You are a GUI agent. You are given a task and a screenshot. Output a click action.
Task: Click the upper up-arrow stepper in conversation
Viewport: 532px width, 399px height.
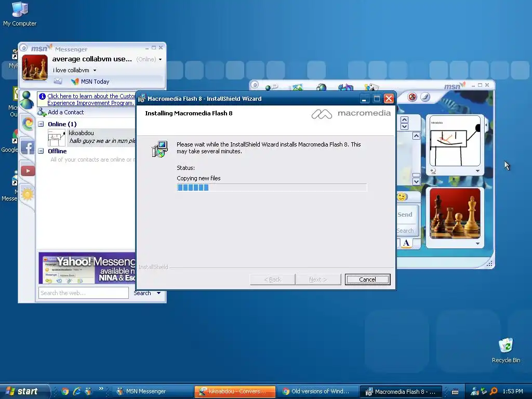pos(404,120)
